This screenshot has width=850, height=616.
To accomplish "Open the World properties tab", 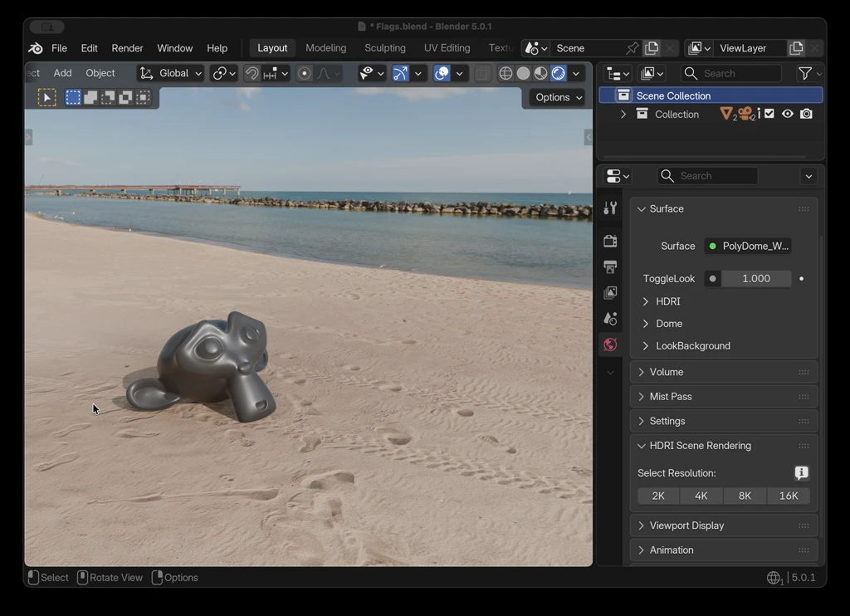I will tap(610, 345).
